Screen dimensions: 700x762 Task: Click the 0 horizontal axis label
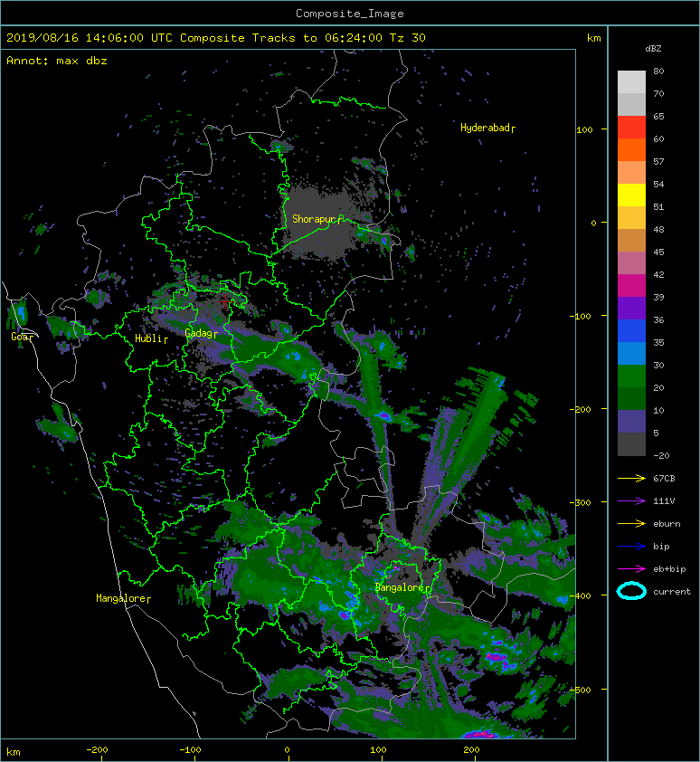287,750
